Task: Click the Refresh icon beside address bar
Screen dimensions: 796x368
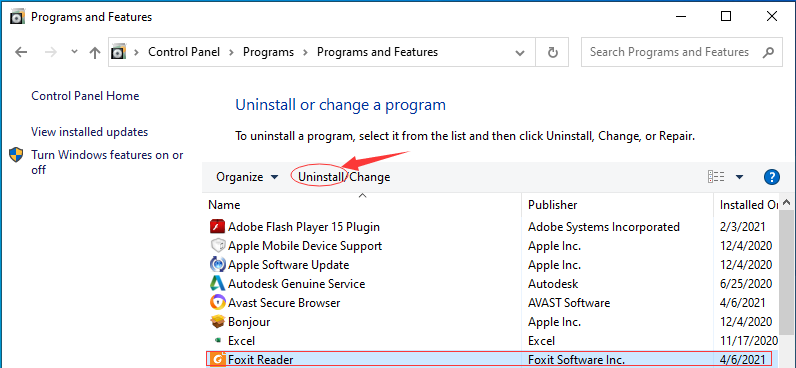Action: [553, 52]
